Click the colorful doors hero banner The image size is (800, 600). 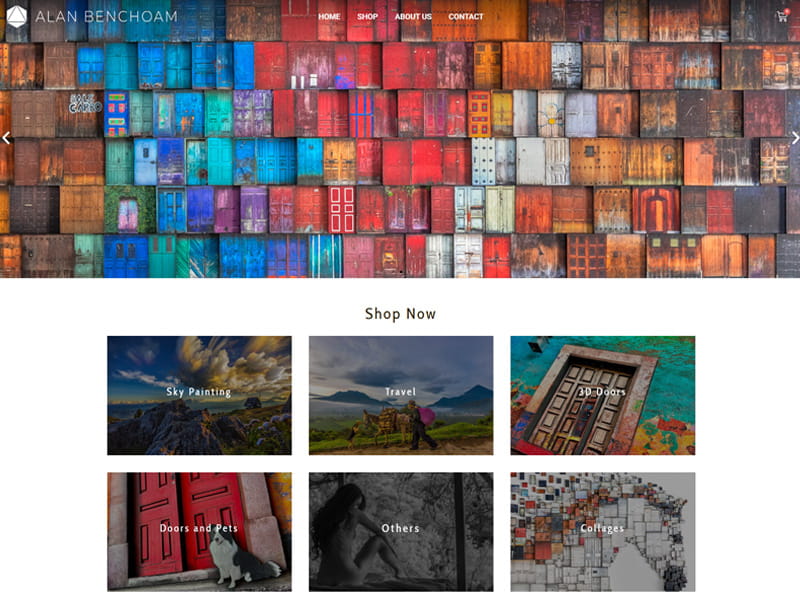pos(400,153)
